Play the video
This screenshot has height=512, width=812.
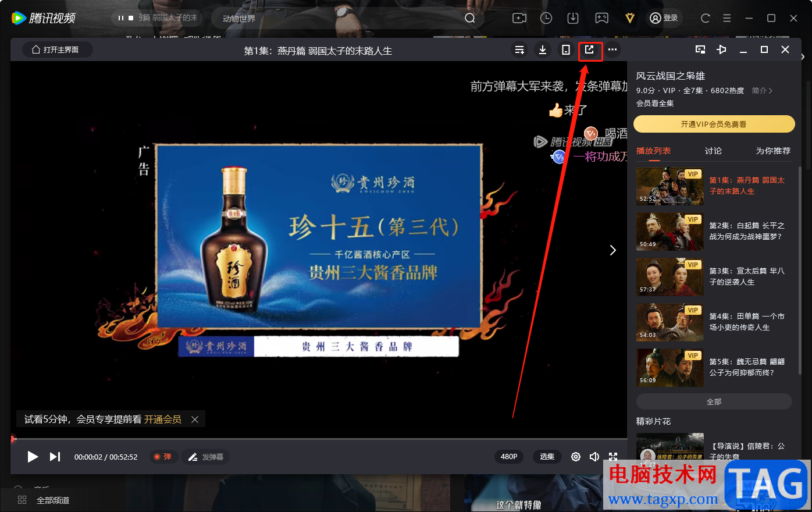33,457
